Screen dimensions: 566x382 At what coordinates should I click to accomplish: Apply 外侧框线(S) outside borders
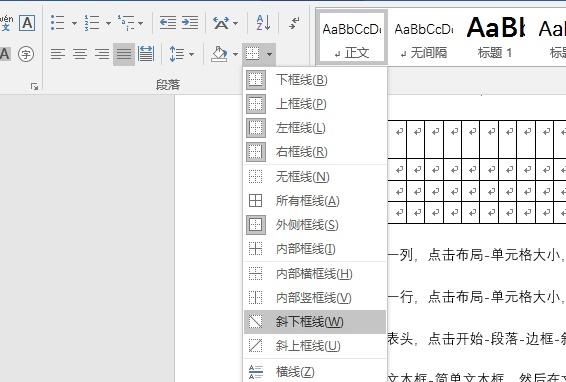[315, 225]
